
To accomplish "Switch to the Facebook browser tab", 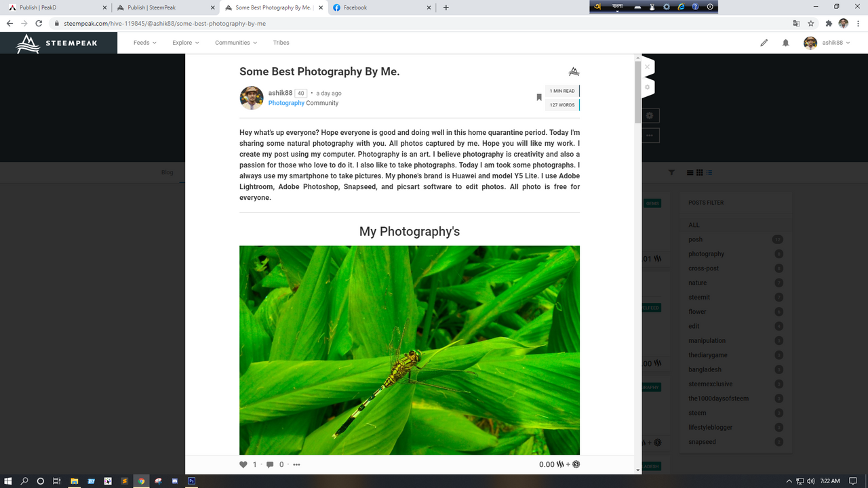I will 381,7.
